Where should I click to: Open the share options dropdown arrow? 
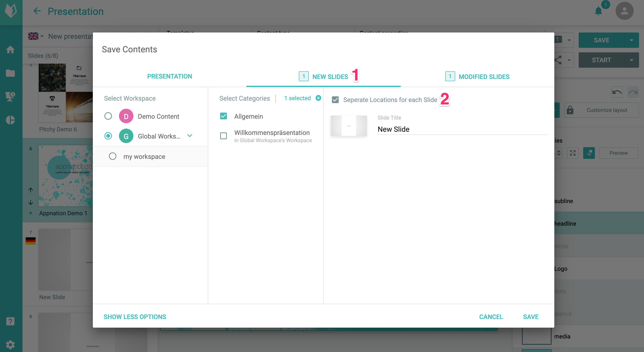click(569, 60)
